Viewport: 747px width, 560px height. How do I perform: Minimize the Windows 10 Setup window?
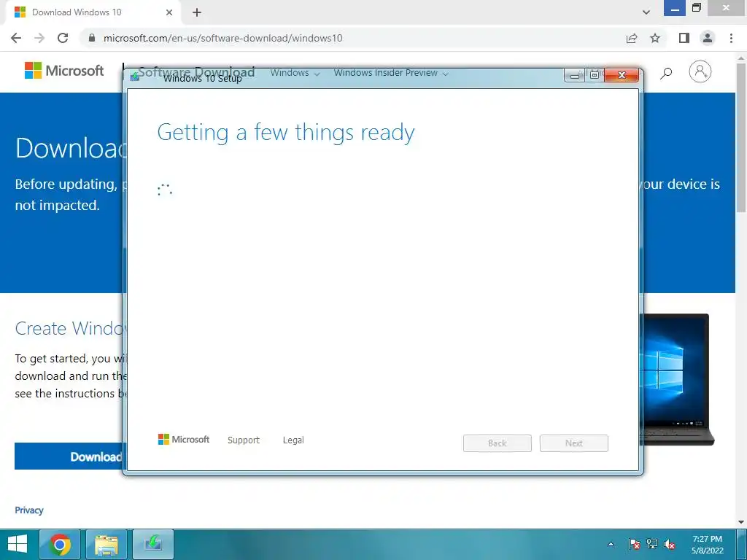(x=575, y=75)
